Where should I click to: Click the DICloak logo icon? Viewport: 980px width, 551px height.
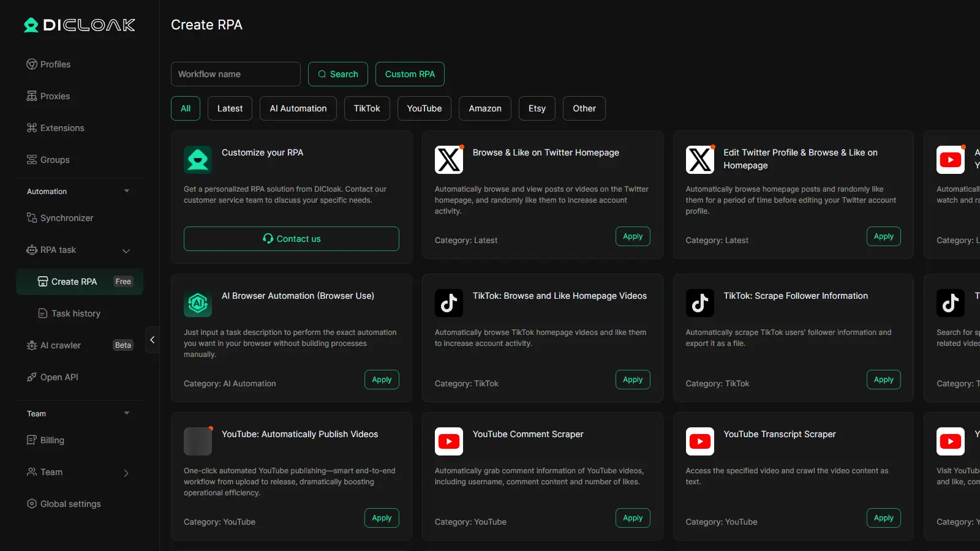click(x=31, y=25)
